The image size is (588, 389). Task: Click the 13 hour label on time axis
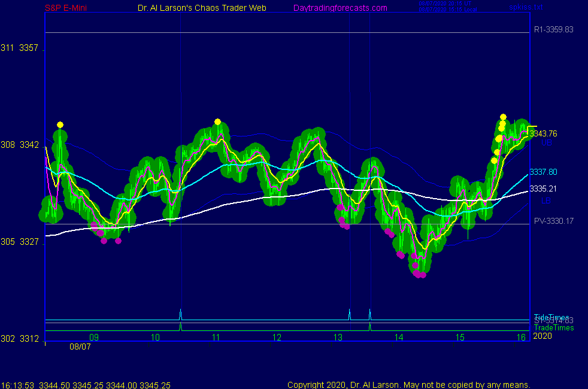point(338,338)
